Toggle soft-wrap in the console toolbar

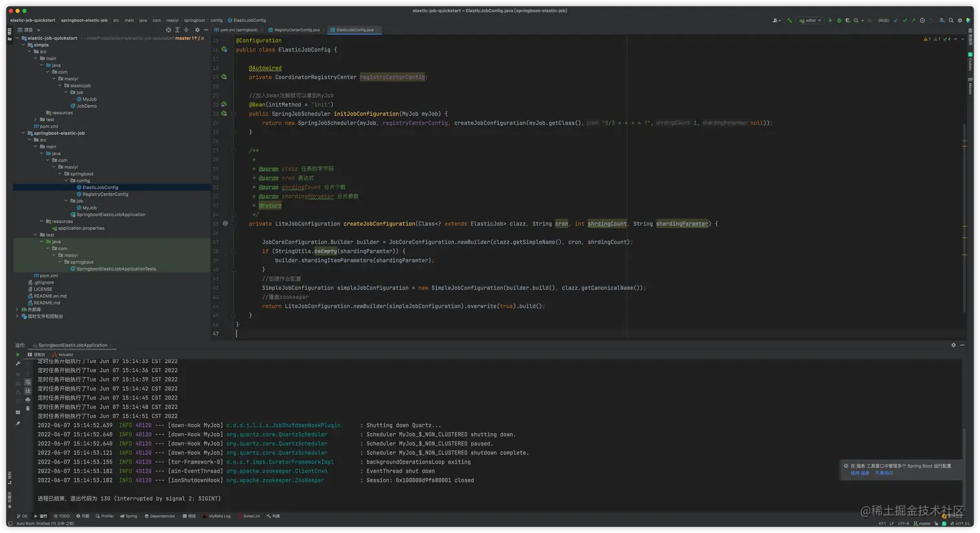pos(28,382)
